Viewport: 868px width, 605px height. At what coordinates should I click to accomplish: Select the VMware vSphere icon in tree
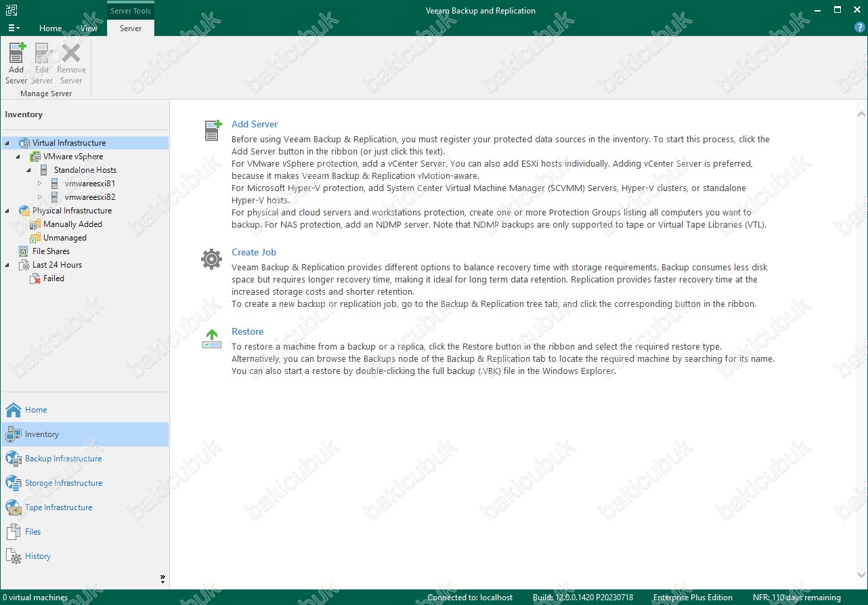tap(35, 157)
